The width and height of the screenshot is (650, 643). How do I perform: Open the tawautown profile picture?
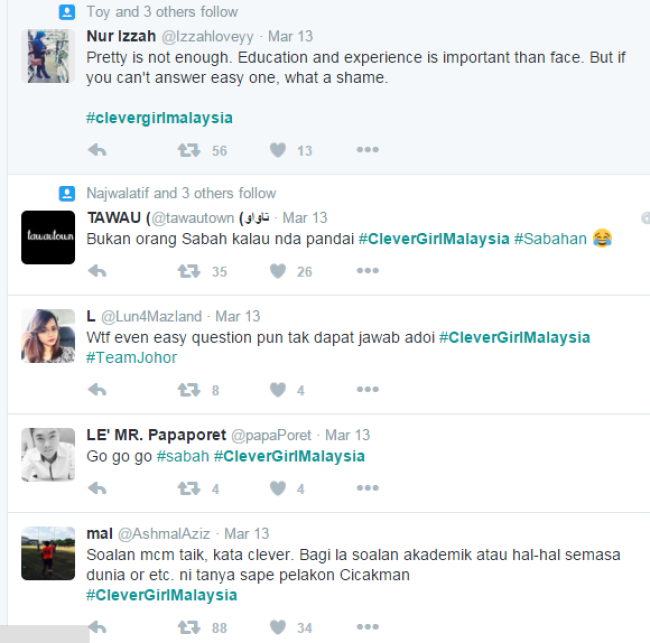pos(48,237)
